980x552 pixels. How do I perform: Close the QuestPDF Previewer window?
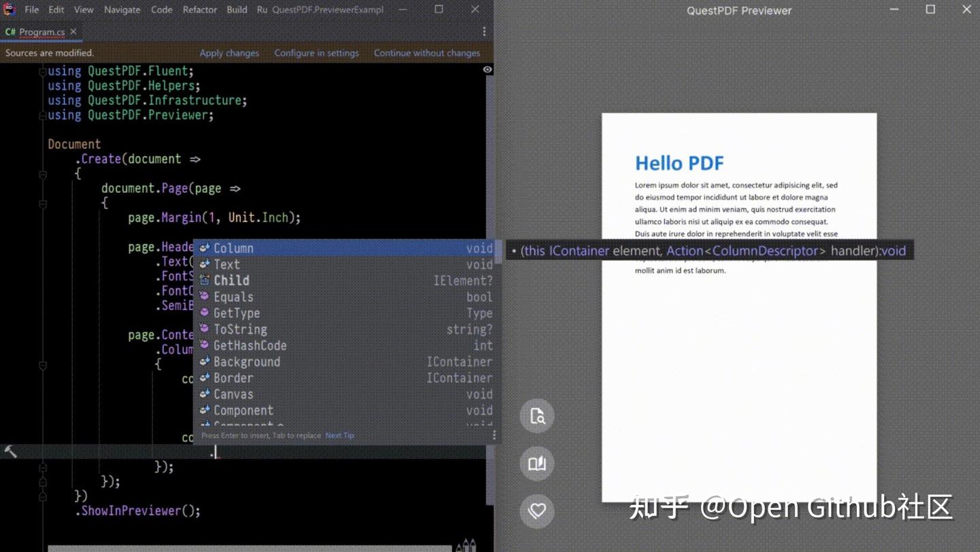coord(966,10)
